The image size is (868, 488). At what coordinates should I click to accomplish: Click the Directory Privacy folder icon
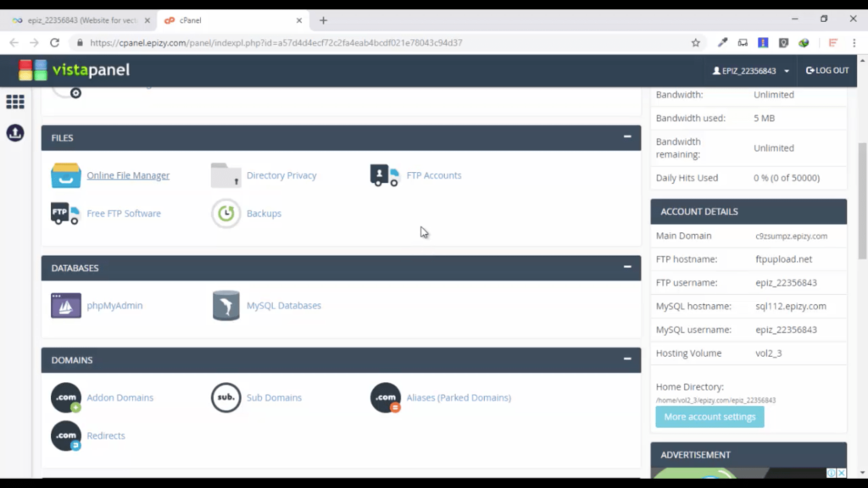225,175
